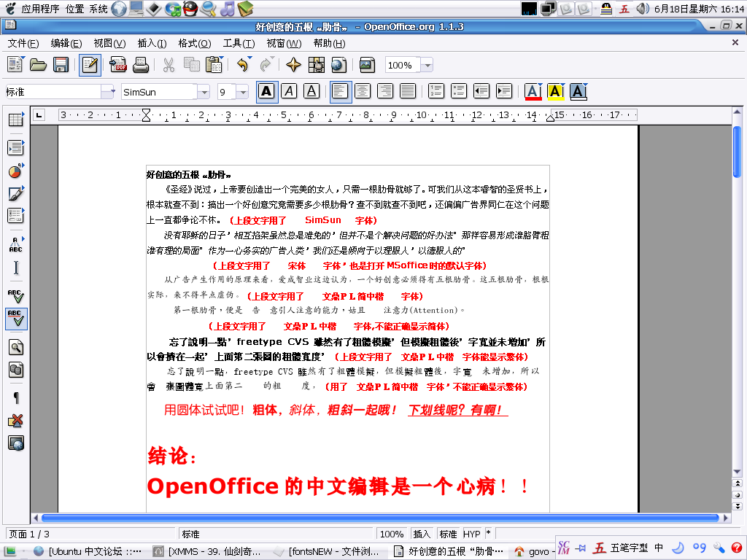Open the 帮助(H) menu
Screen dimensions: 747x560
tap(329, 43)
